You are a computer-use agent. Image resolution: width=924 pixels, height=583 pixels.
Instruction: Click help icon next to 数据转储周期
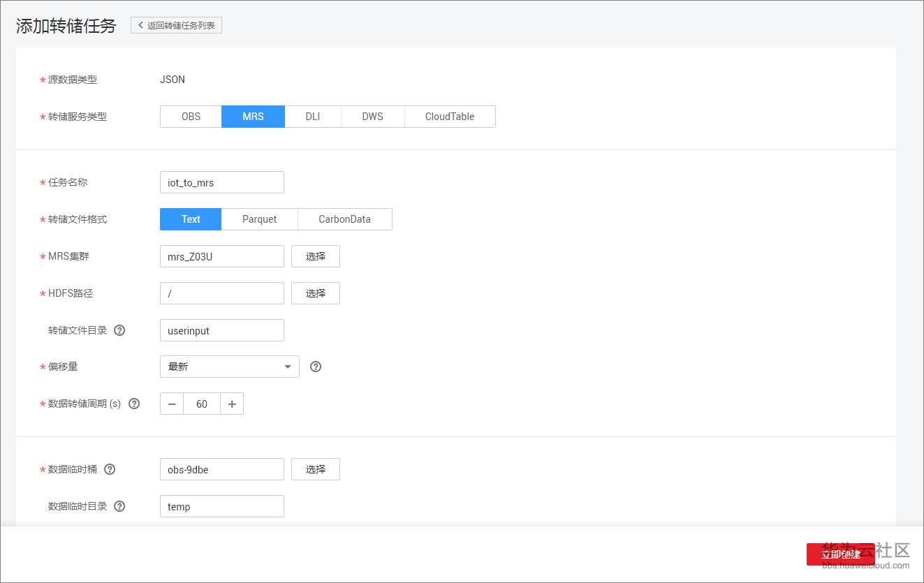click(134, 404)
